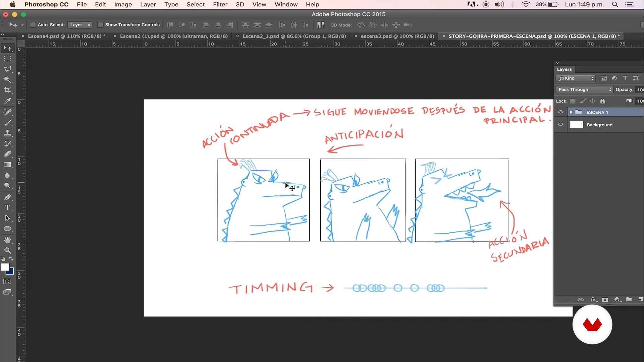Open macOS Spotlight search
Image resolution: width=644 pixels, height=362 pixels.
coord(615,4)
